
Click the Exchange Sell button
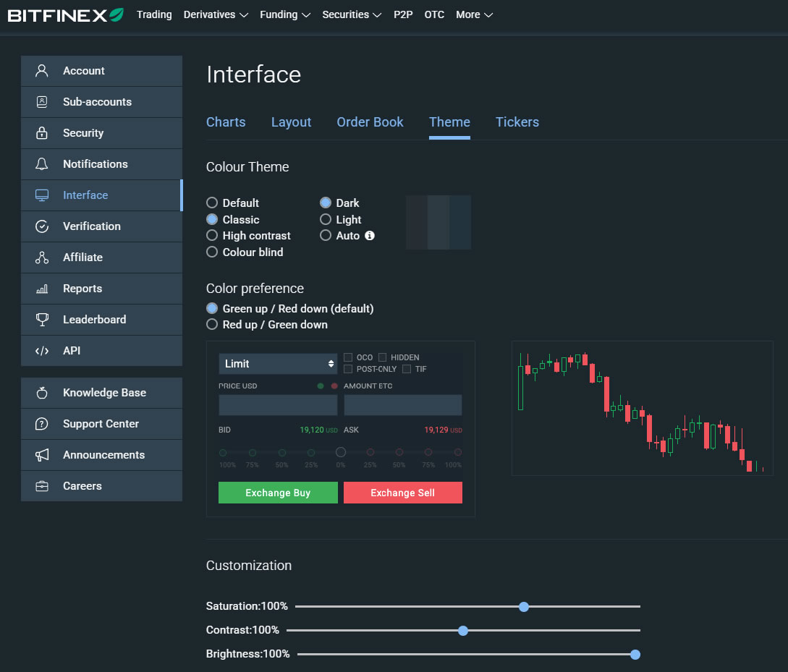pyautogui.click(x=402, y=492)
